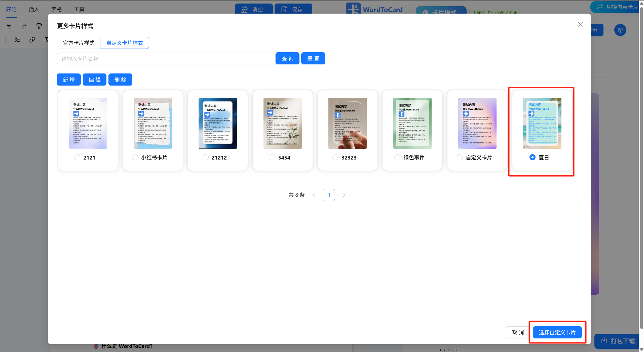Select the 2121 card radio button
The height and width of the screenshot is (352, 644).
point(77,157)
